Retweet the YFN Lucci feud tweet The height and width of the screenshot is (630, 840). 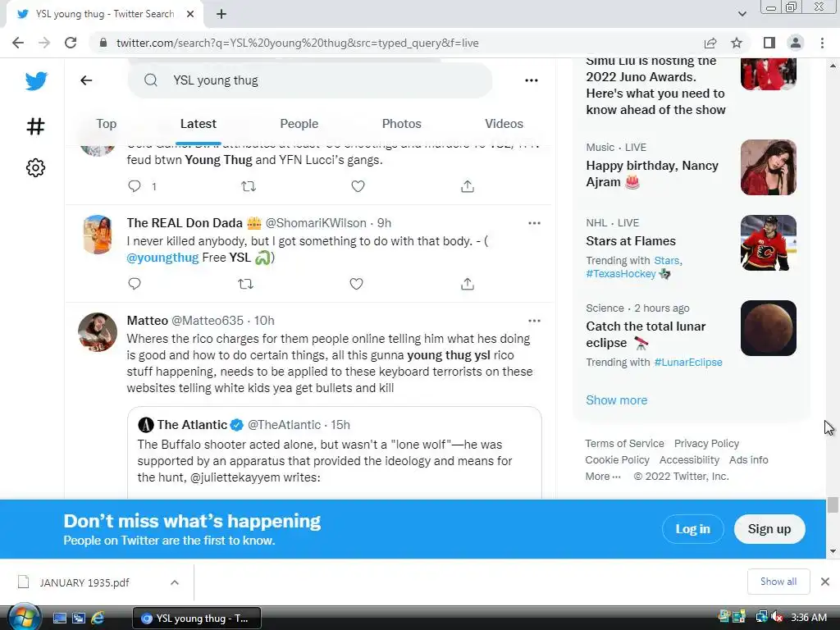point(248,186)
